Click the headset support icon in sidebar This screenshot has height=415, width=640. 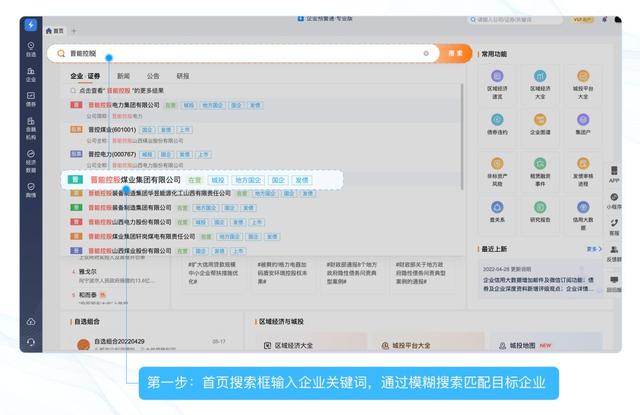(x=31, y=342)
